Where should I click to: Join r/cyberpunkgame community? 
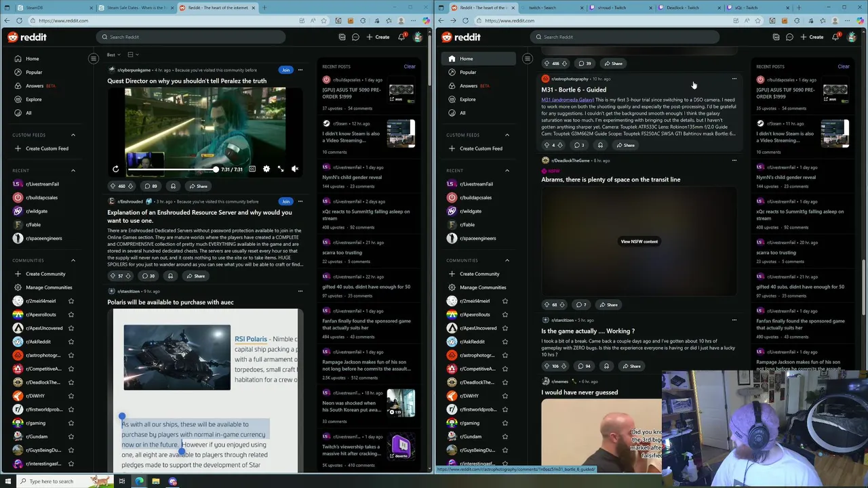click(x=285, y=70)
